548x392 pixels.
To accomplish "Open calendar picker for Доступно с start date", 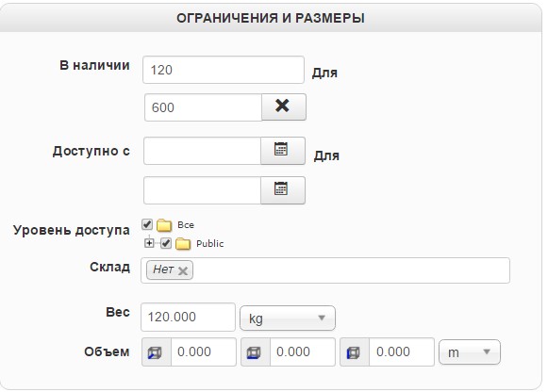I will [x=283, y=151].
